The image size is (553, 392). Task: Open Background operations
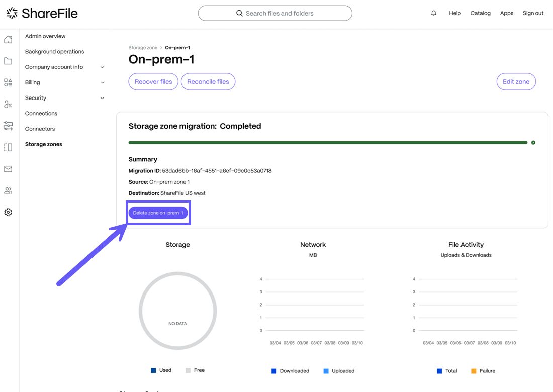click(54, 51)
